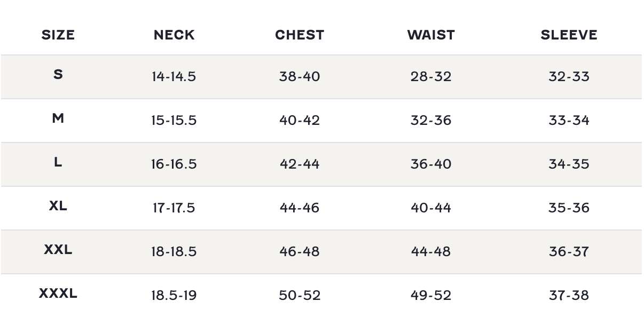Click the CHEST column header

300,35
